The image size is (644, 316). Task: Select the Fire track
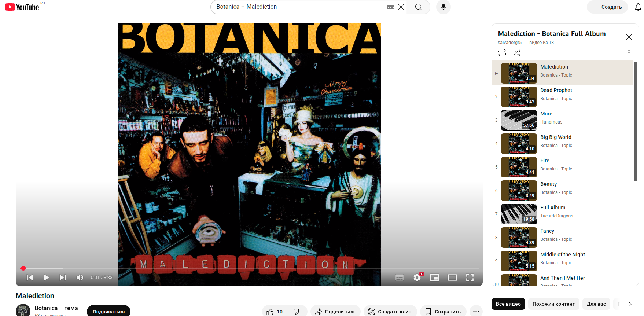click(x=562, y=167)
